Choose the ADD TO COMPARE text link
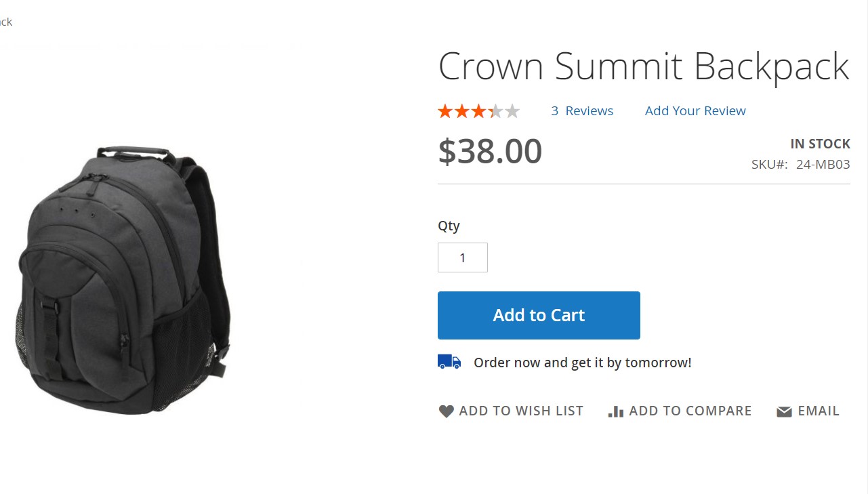The height and width of the screenshot is (494, 868). click(x=690, y=411)
